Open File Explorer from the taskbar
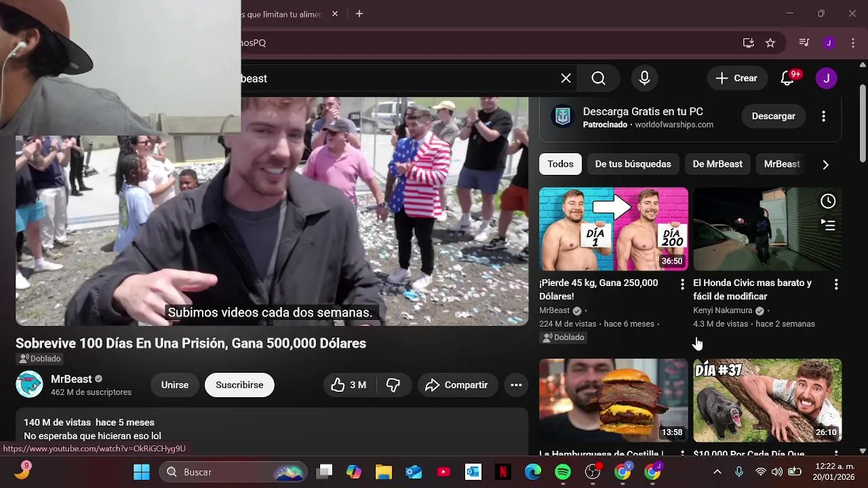This screenshot has width=868, height=488. [384, 472]
